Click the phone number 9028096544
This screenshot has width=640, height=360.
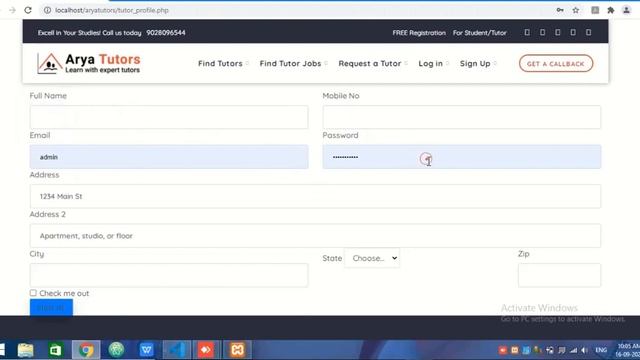click(x=166, y=33)
